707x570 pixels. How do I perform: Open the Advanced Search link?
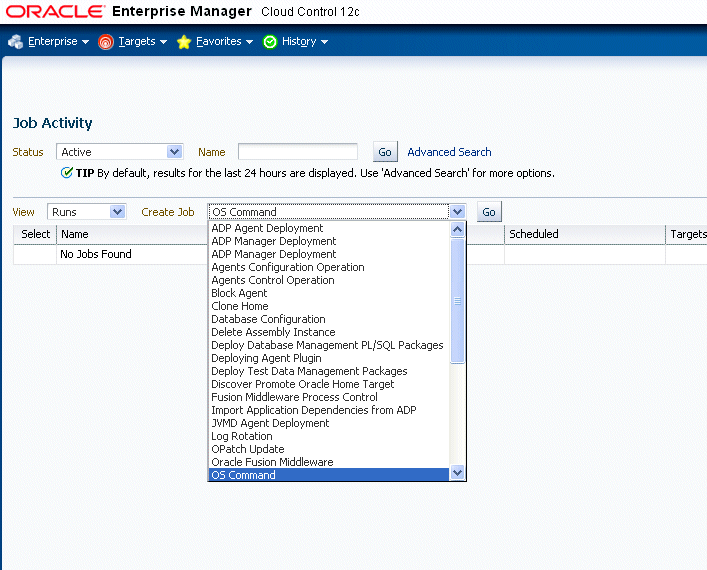coord(449,152)
